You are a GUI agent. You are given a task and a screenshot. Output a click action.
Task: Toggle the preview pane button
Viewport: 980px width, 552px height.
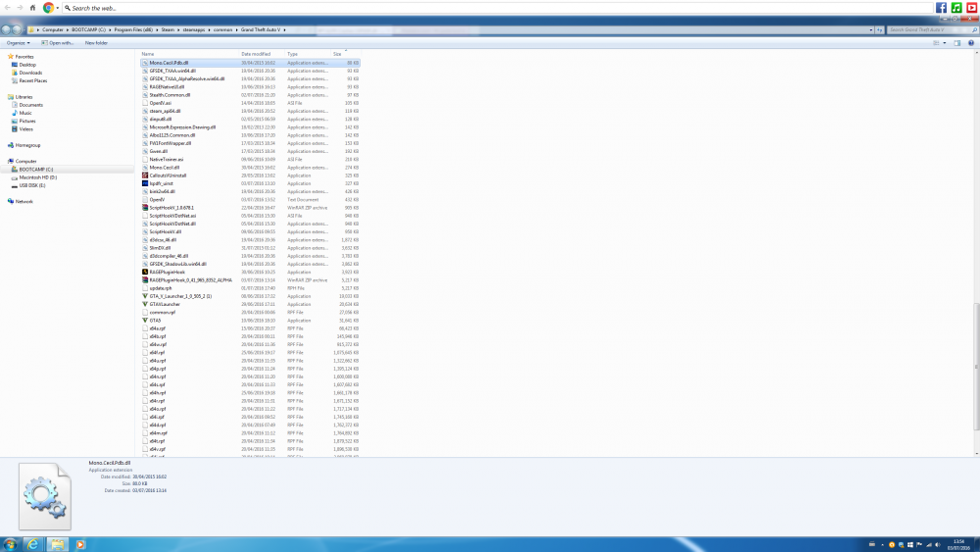(x=956, y=43)
